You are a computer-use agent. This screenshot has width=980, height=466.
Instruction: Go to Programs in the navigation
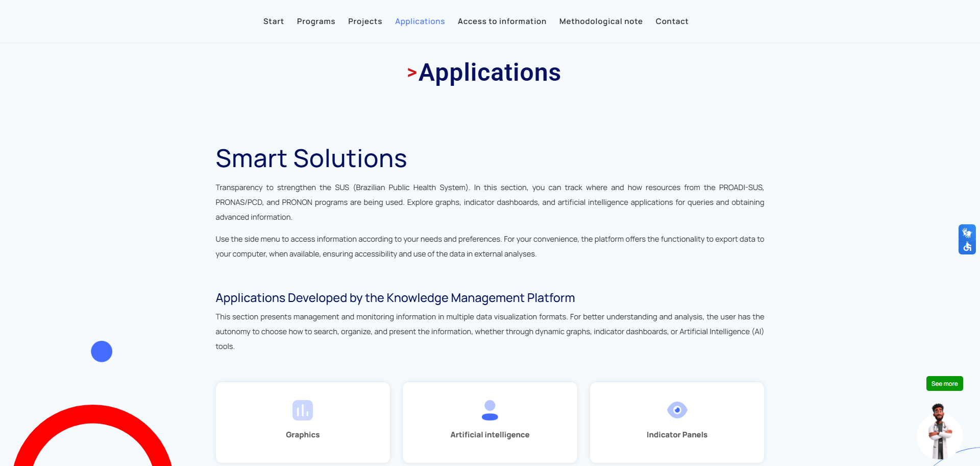coord(316,21)
